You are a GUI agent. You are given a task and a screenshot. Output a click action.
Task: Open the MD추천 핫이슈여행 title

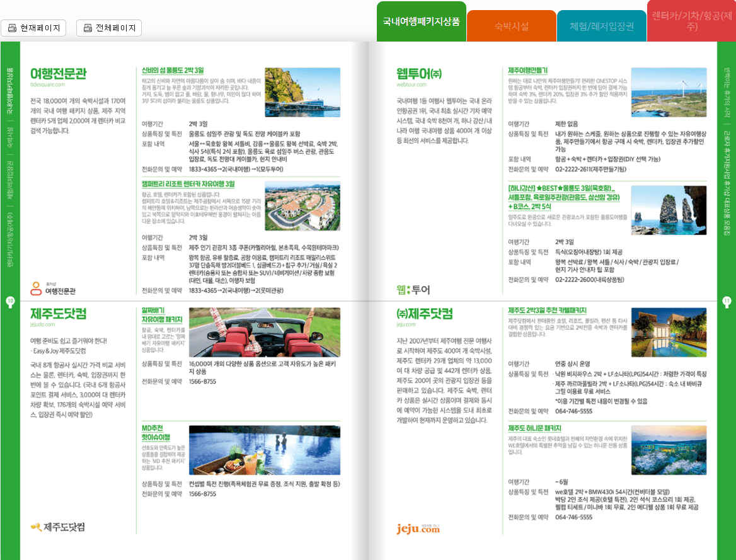[x=156, y=433]
